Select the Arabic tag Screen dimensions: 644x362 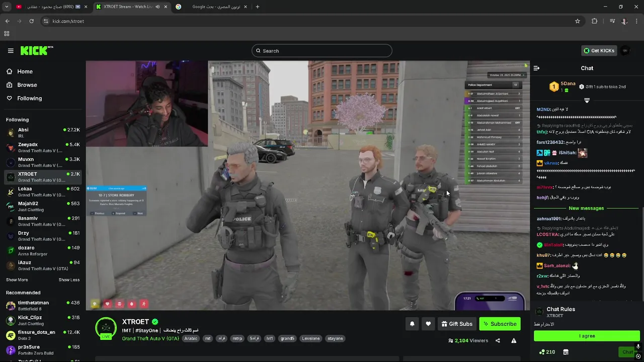tap(191, 338)
